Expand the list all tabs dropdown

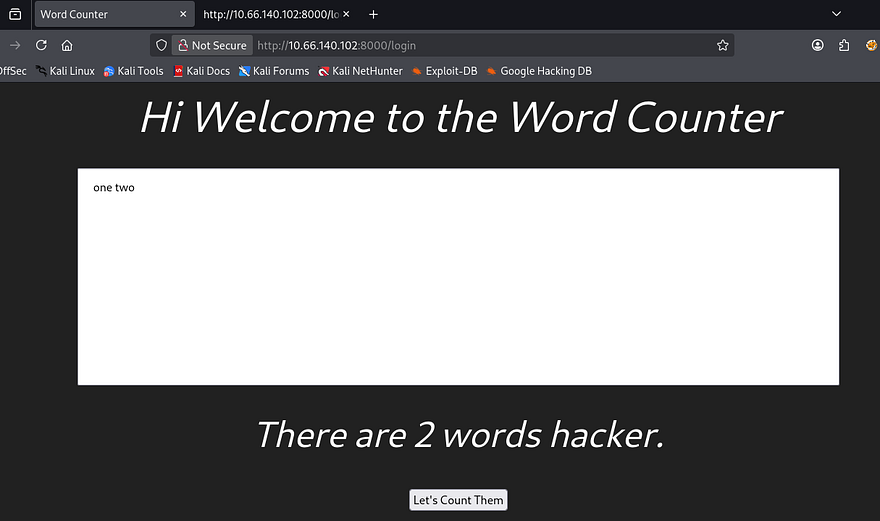(837, 14)
